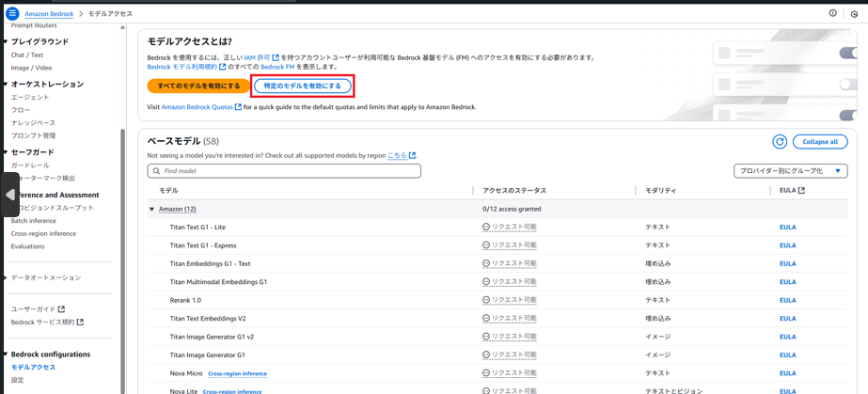Open the hamburger navigation menu icon
Viewport: 868px width, 394px height.
pos(12,13)
